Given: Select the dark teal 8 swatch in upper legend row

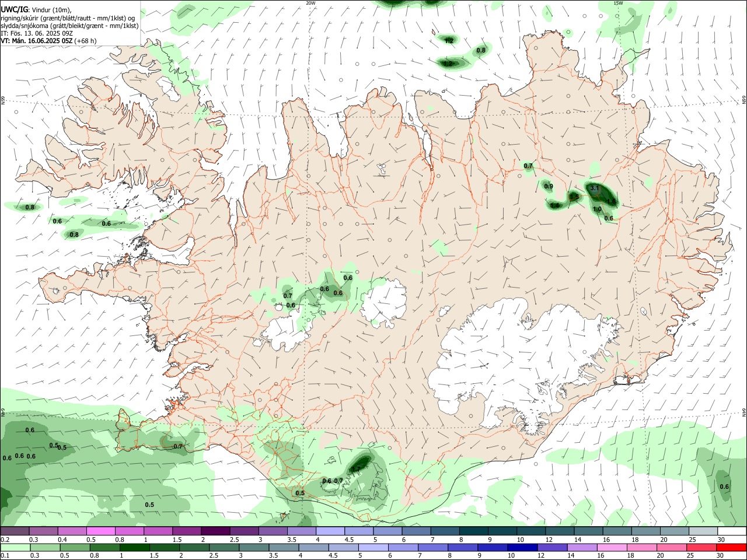Looking at the screenshot, I should [474, 531].
